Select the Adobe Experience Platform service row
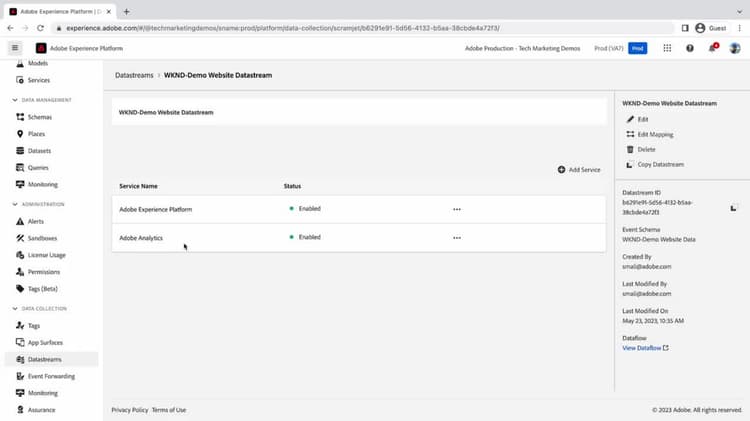Screen dimensions: 750x421 [x=359, y=209]
